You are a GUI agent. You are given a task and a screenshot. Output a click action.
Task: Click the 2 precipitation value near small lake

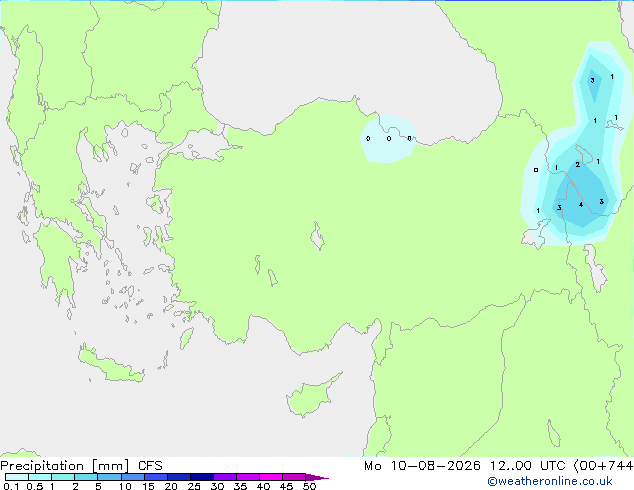click(577, 165)
